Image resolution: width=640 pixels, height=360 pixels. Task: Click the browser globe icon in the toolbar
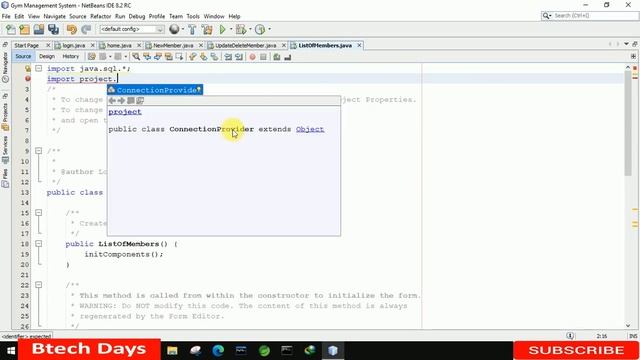(174, 29)
